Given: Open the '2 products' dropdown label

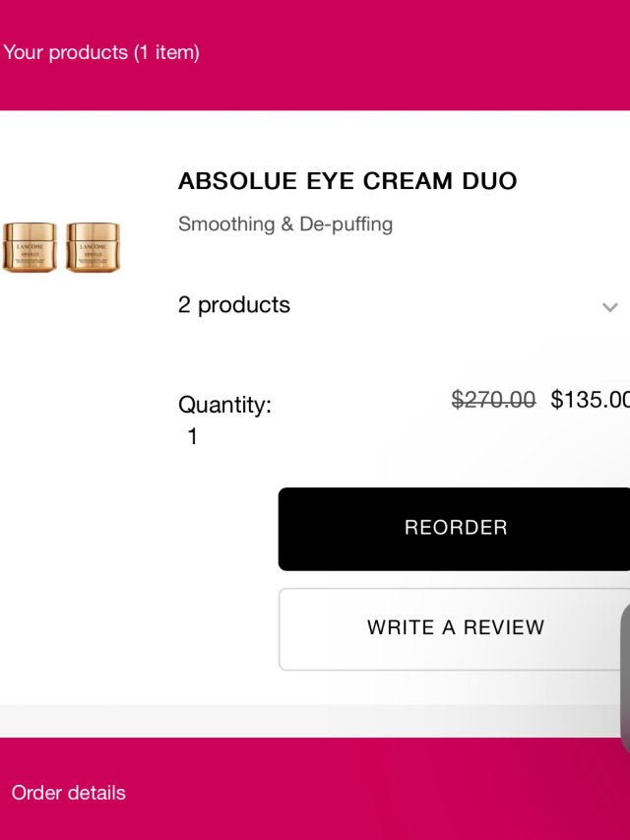Looking at the screenshot, I should [x=234, y=305].
